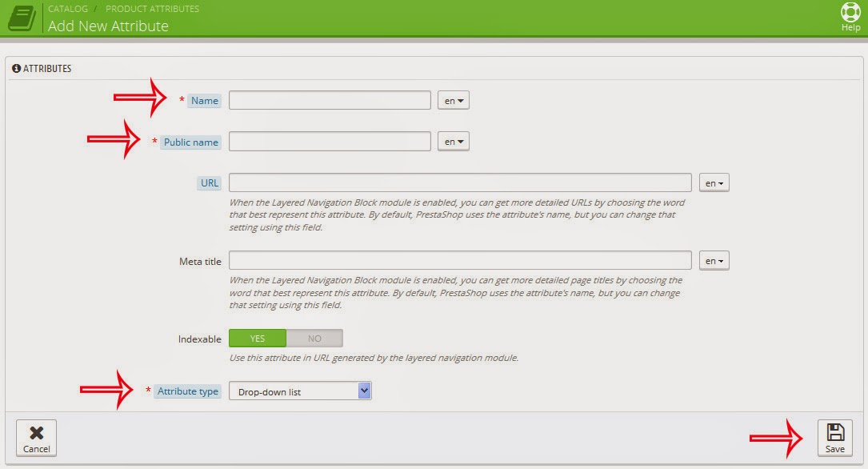Click the Cancel X icon
Viewport: 868px width, 469px height.
pos(37,432)
